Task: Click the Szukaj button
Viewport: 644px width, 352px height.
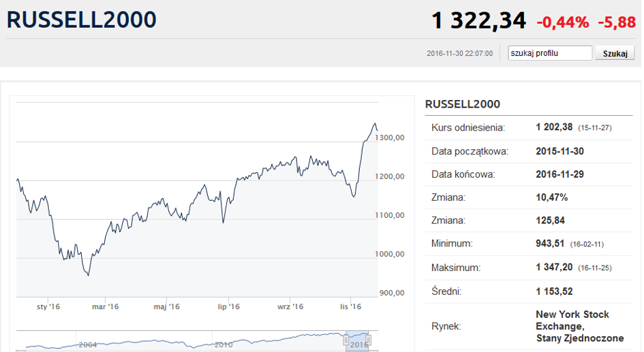Action: click(615, 53)
